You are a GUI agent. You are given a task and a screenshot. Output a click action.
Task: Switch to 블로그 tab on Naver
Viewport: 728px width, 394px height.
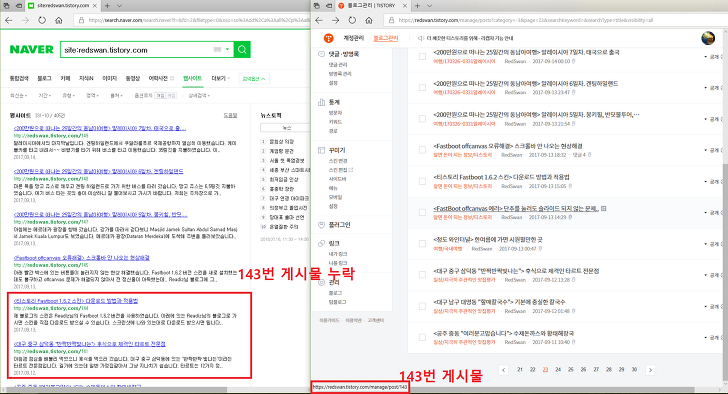(x=44, y=79)
